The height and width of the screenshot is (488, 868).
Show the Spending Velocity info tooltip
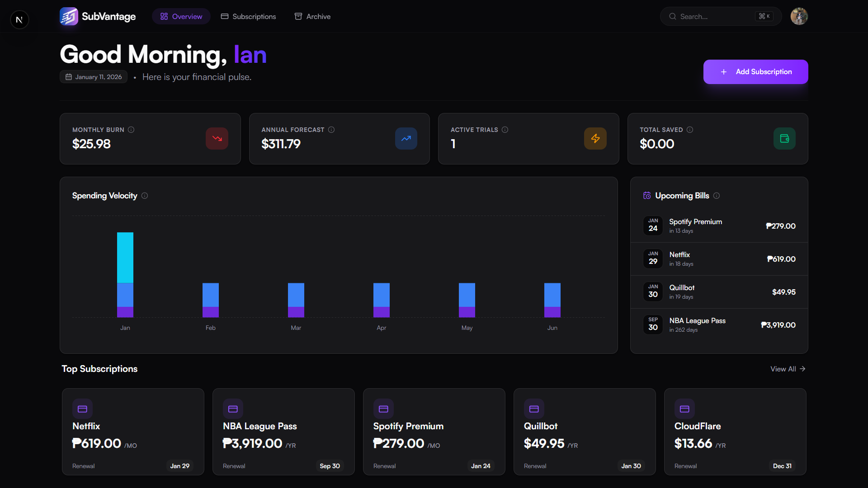(x=145, y=196)
